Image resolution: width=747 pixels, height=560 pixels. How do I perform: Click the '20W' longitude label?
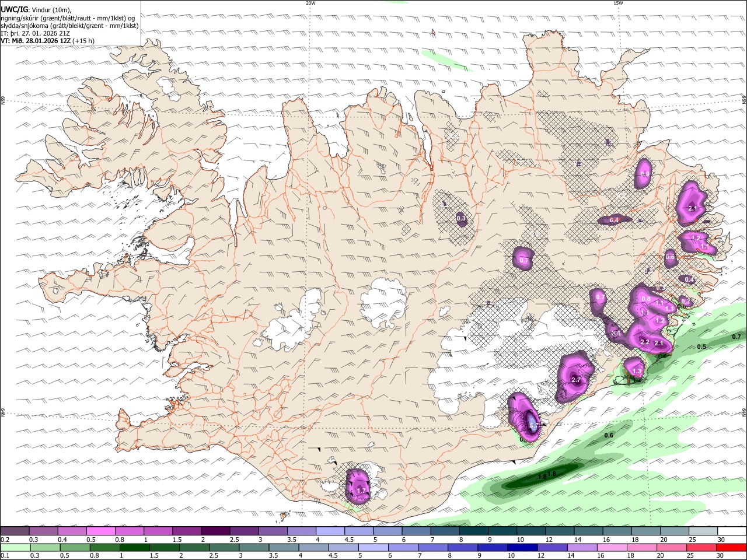310,3
